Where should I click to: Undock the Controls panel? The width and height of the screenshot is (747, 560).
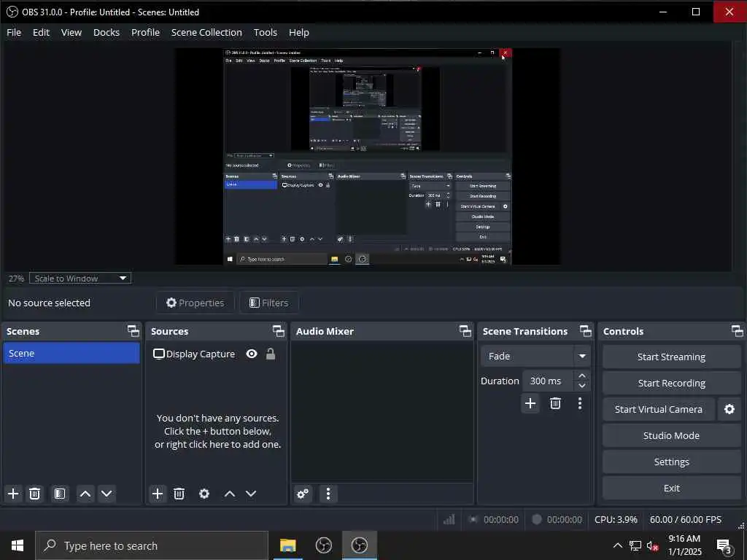pos(737,331)
